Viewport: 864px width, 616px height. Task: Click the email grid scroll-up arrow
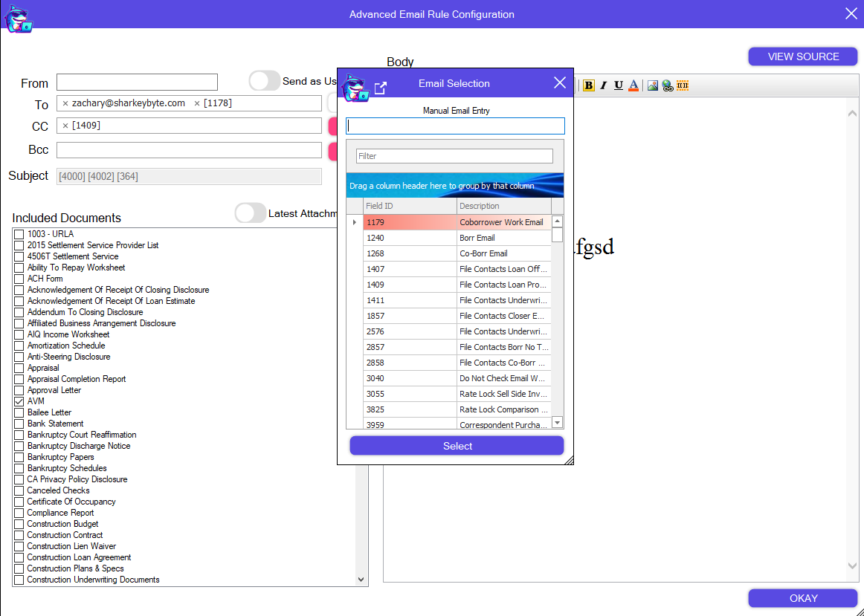click(x=557, y=221)
